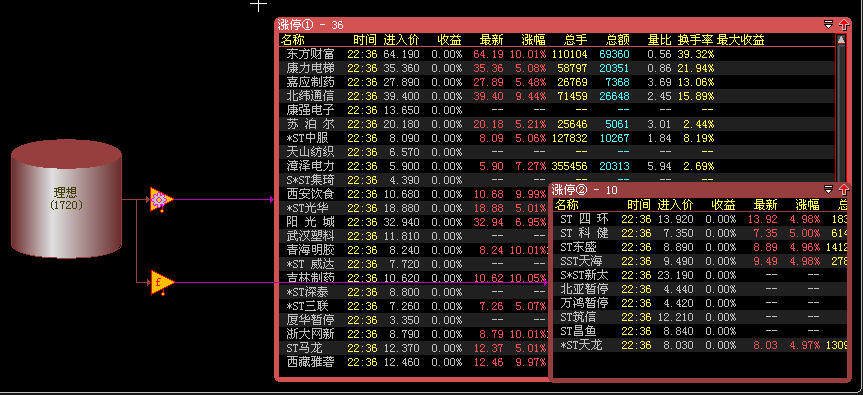Click red up-arrow icon on 涨停② panel
Image resolution: width=863 pixels, height=395 pixels.
844,190
